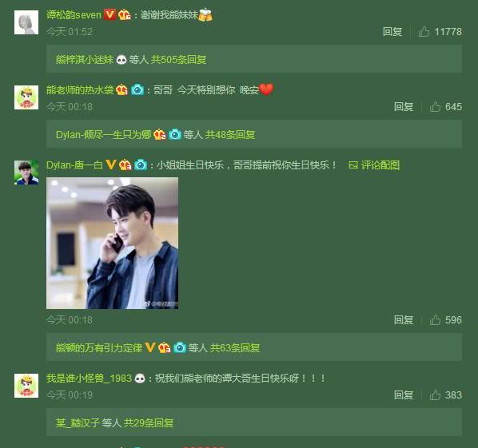478x448 pixels.
Task: Click the panda badge next to 我是谁小怪兽_1983
Action: pyautogui.click(x=140, y=379)
